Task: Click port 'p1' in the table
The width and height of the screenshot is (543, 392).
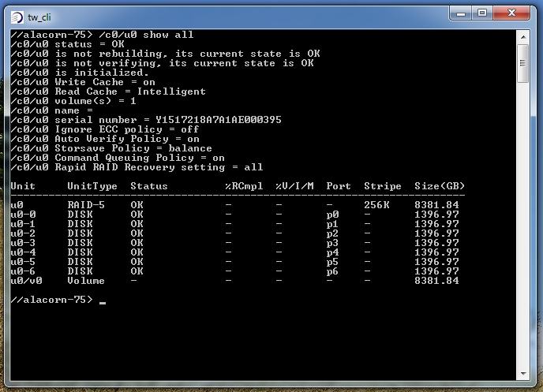Action: pos(332,224)
